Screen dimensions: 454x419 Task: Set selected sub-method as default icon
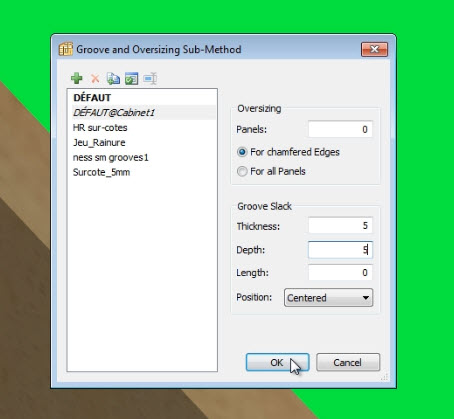[x=132, y=79]
